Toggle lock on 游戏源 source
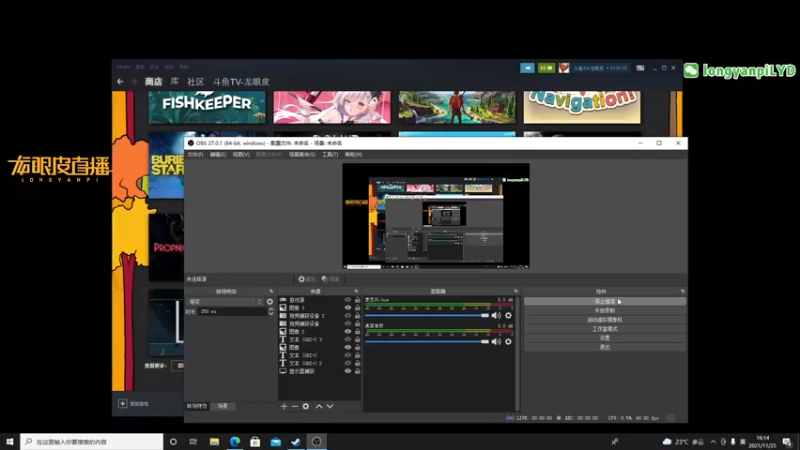 click(x=358, y=300)
